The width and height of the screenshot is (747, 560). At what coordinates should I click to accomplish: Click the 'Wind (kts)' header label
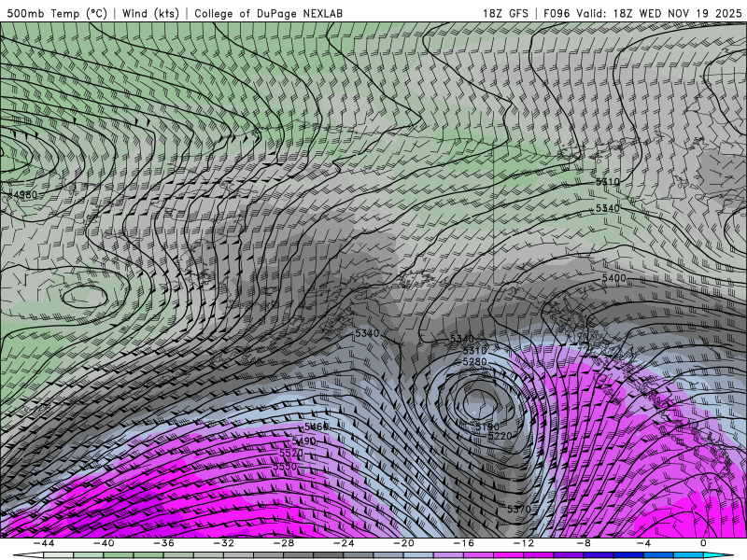click(x=150, y=13)
